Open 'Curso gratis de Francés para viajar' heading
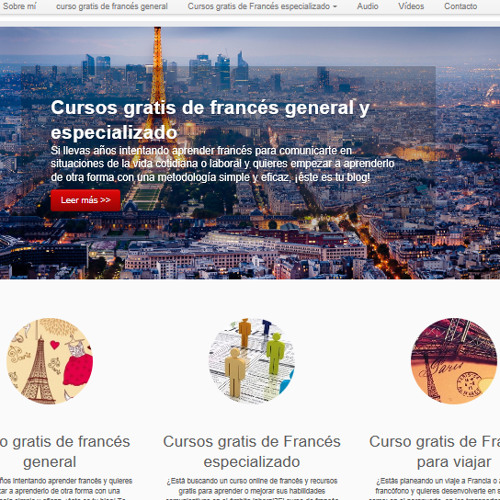 434,452
